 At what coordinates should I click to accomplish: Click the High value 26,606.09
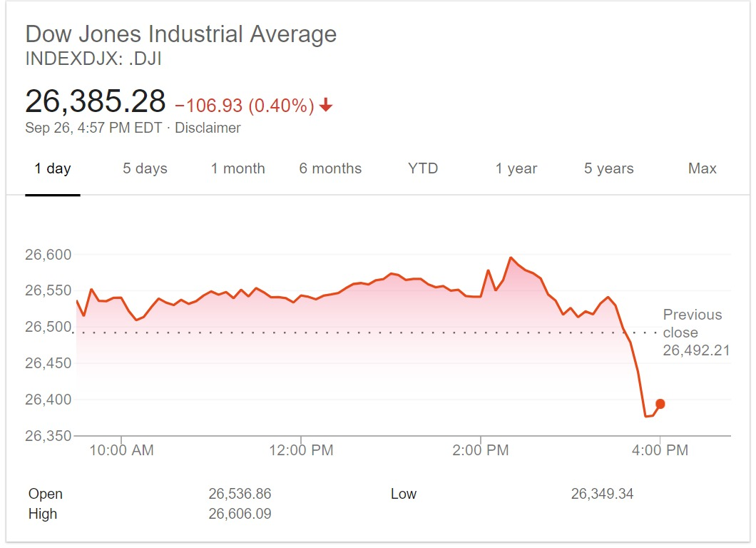click(x=240, y=514)
